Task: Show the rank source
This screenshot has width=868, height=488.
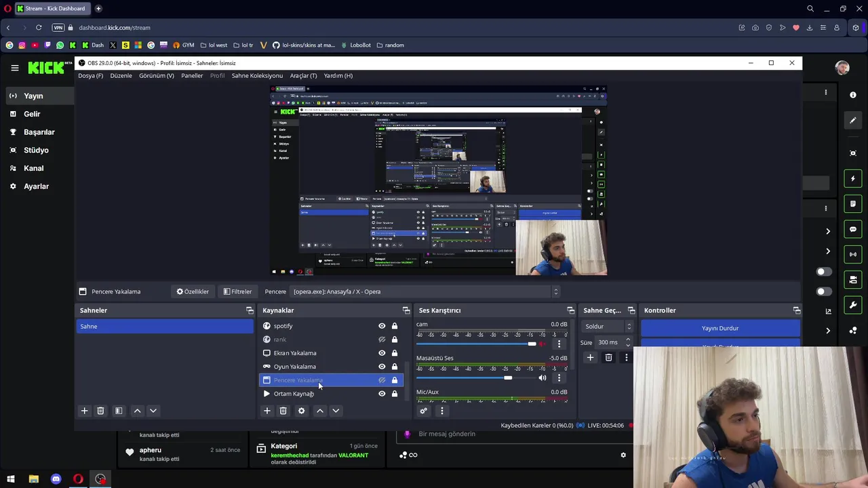Action: click(382, 340)
